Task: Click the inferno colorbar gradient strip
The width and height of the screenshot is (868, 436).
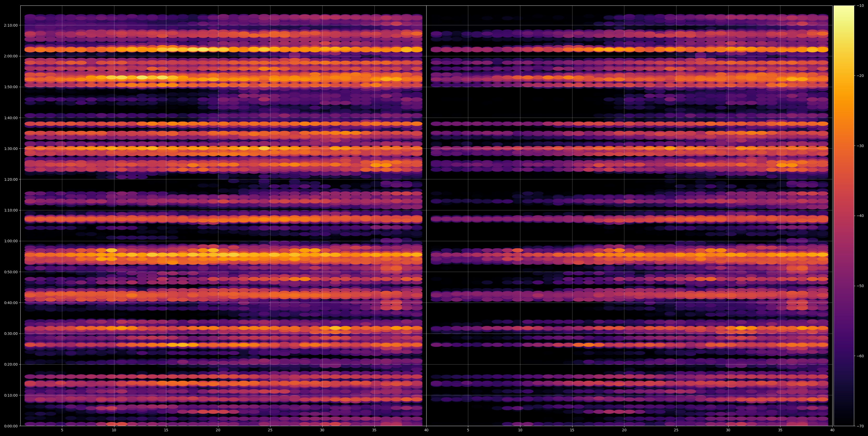Action: click(x=844, y=216)
